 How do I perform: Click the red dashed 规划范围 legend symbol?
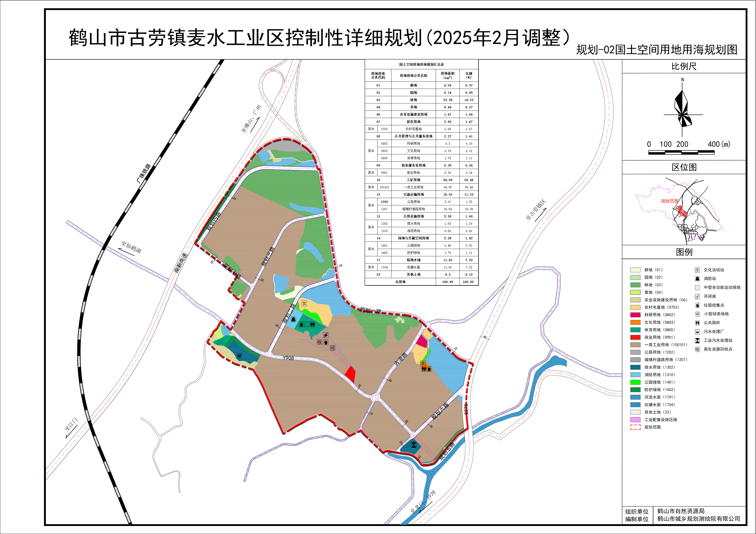point(635,427)
